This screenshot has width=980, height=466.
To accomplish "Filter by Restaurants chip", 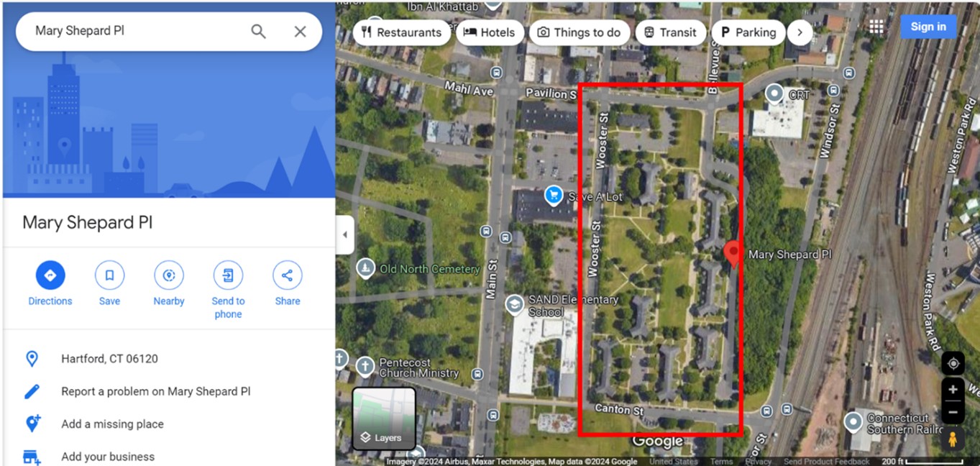I will pyautogui.click(x=401, y=32).
